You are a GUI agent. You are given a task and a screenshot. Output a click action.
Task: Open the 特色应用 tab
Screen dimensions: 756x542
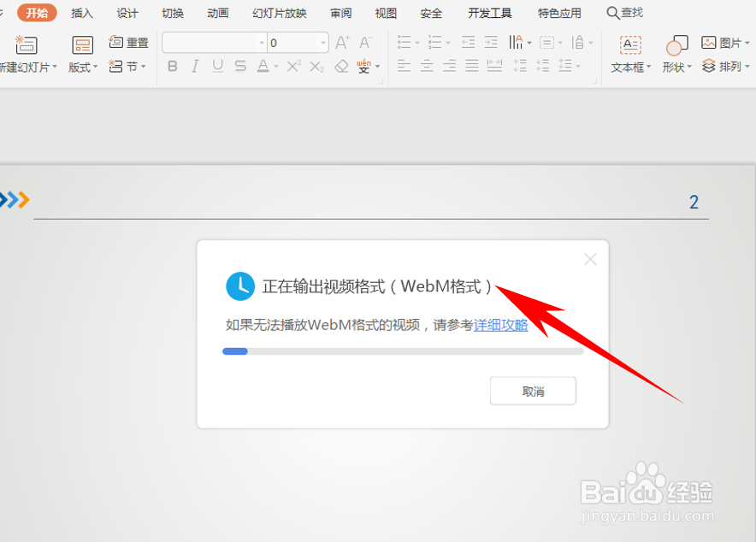(x=559, y=13)
